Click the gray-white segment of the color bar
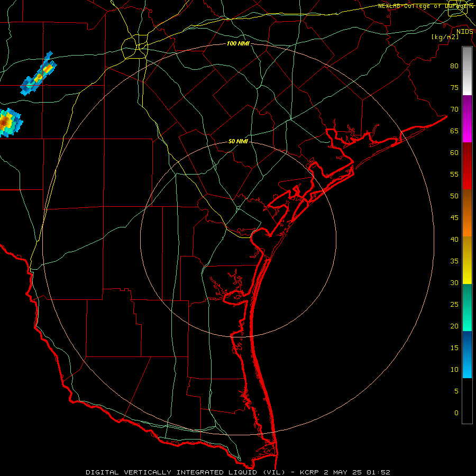 467,71
